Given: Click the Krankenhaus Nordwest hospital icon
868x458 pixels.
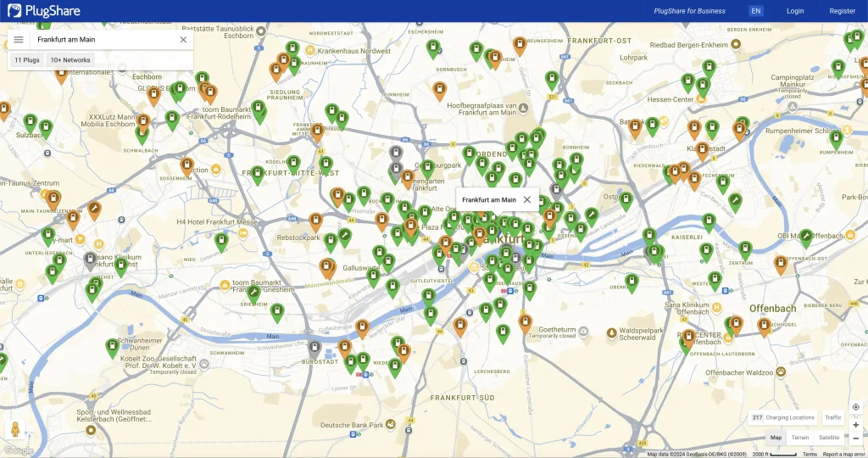Looking at the screenshot, I should coord(310,50).
